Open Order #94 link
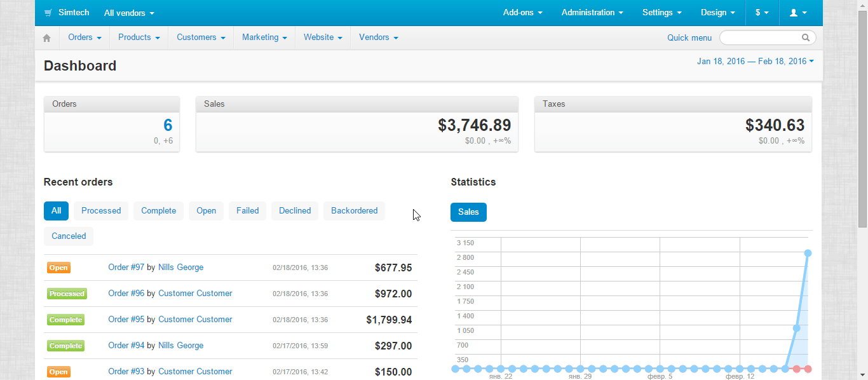The width and height of the screenshot is (868, 380). pyautogui.click(x=126, y=346)
